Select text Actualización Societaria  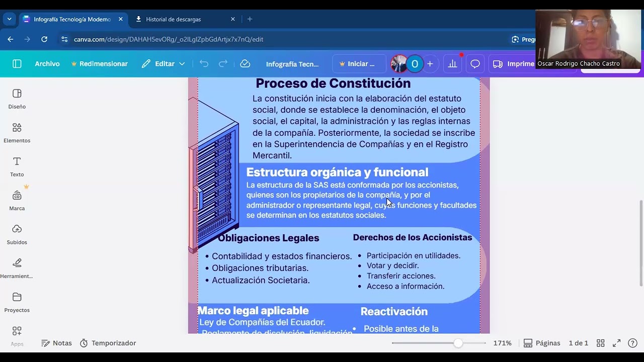[x=261, y=280]
